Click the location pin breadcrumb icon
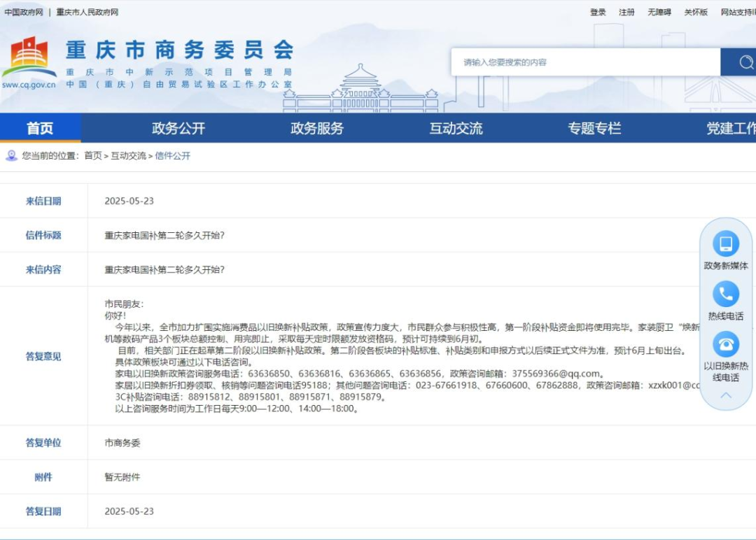Screen dimensions: 756x540 coord(11,155)
